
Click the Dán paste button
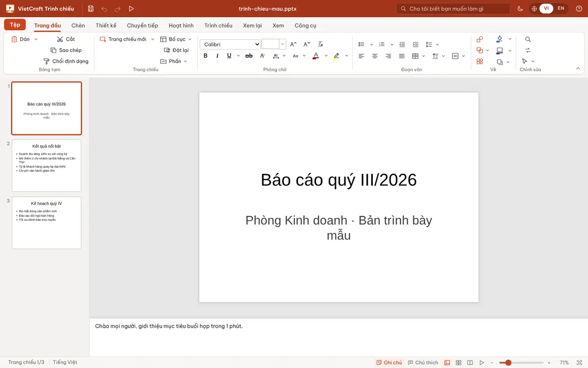(x=21, y=39)
